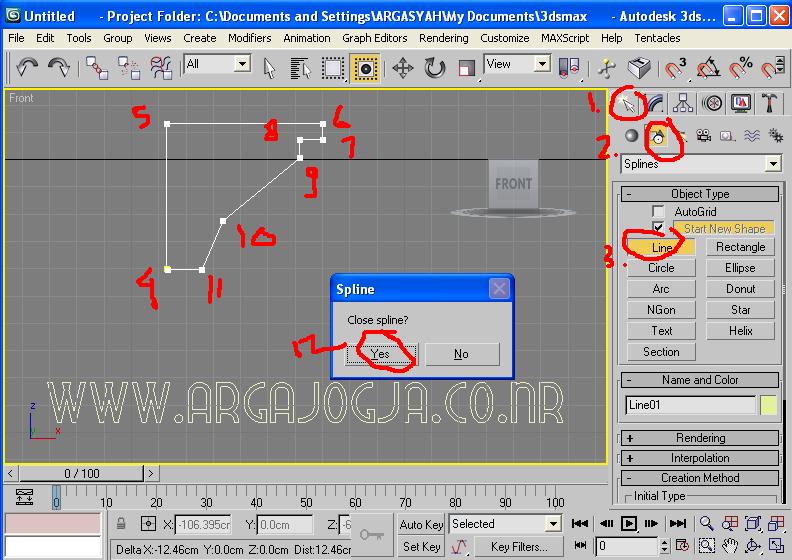Click the Line01 object color swatch
The image size is (792, 560).
[x=768, y=405]
